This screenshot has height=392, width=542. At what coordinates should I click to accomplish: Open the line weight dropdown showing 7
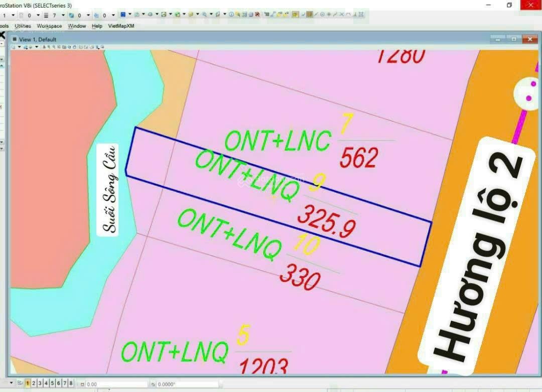coord(63,16)
